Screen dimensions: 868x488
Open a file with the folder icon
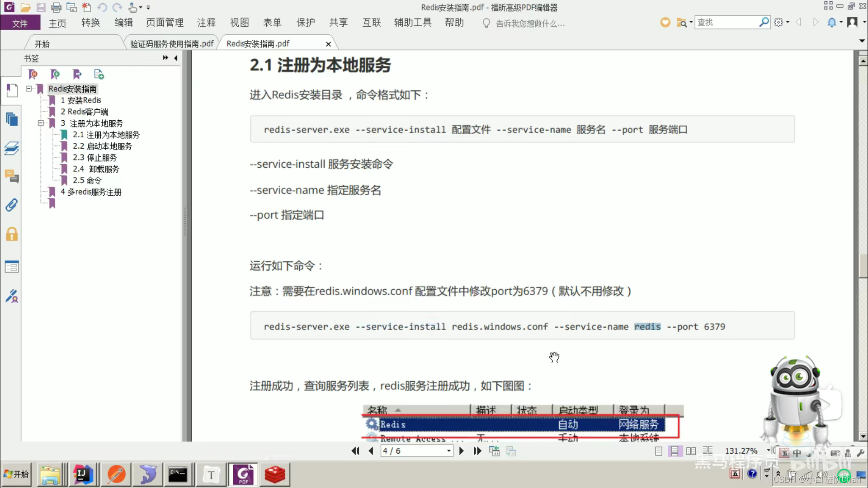click(x=25, y=7)
